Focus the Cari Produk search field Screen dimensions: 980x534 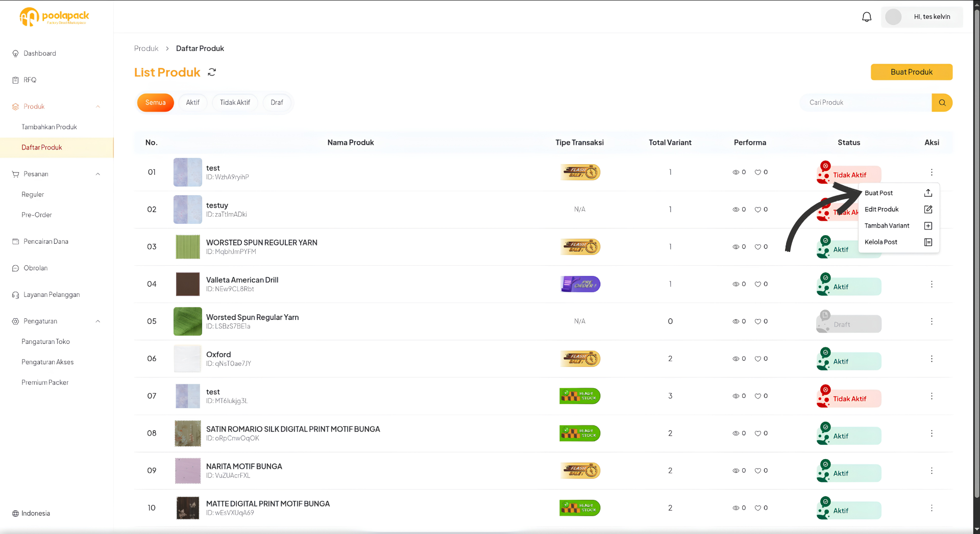click(x=866, y=103)
